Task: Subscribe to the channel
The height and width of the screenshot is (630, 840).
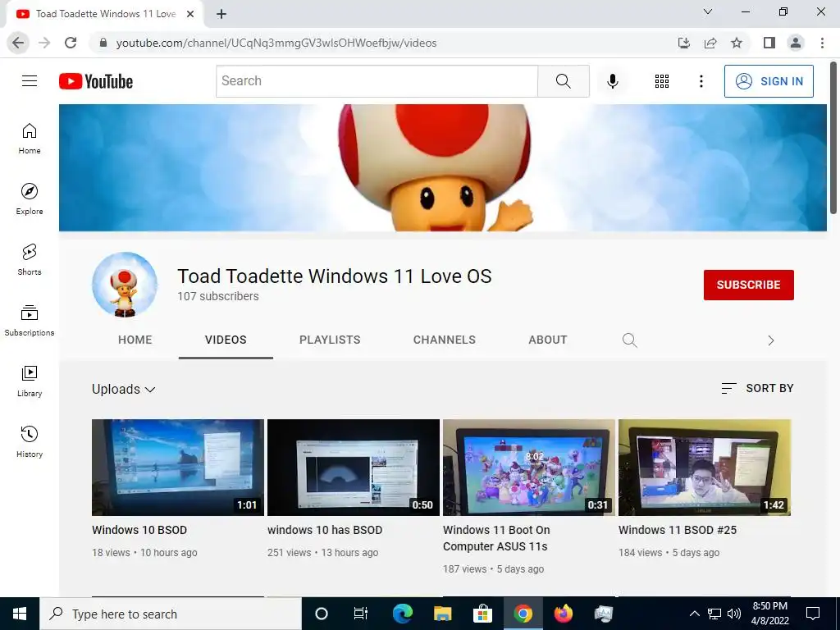Action: [748, 285]
